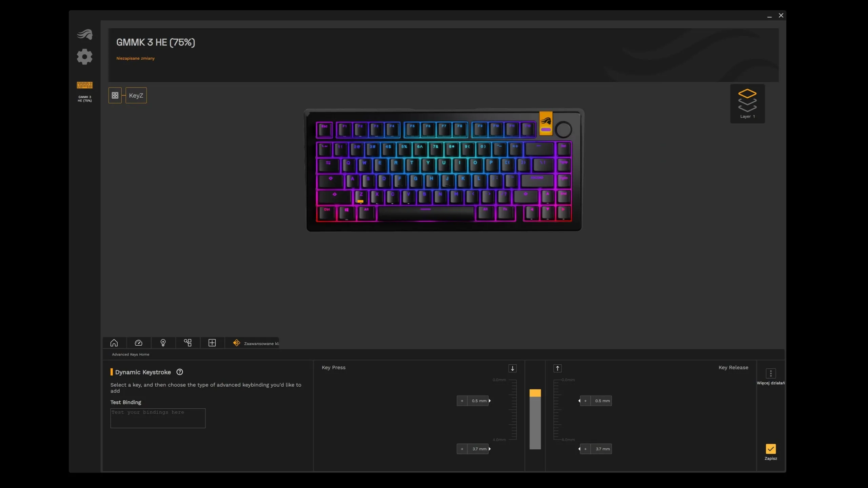868x488 pixels.
Task: Click the Dynamic Keystroke help question icon
Action: click(180, 372)
